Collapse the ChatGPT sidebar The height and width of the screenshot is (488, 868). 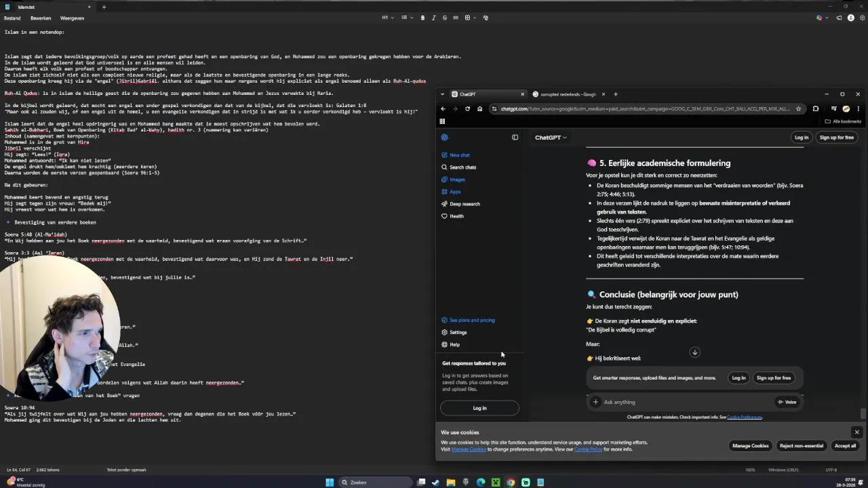(515, 138)
